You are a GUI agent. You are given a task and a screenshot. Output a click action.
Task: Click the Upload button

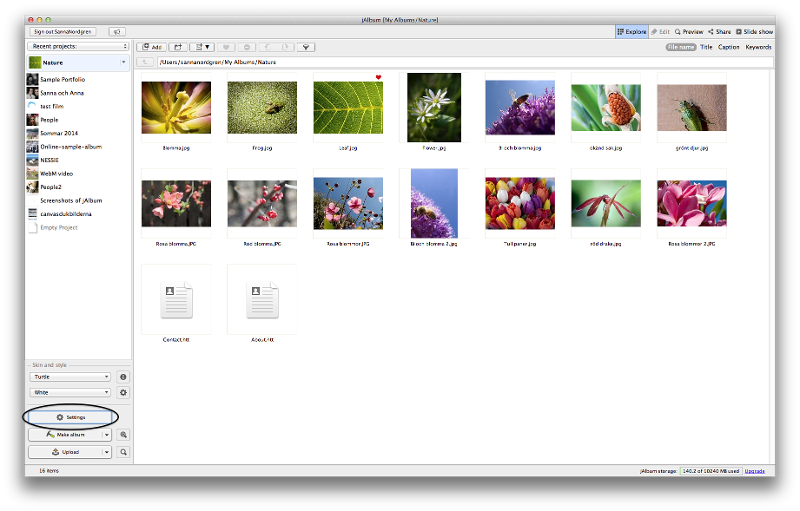(65, 452)
